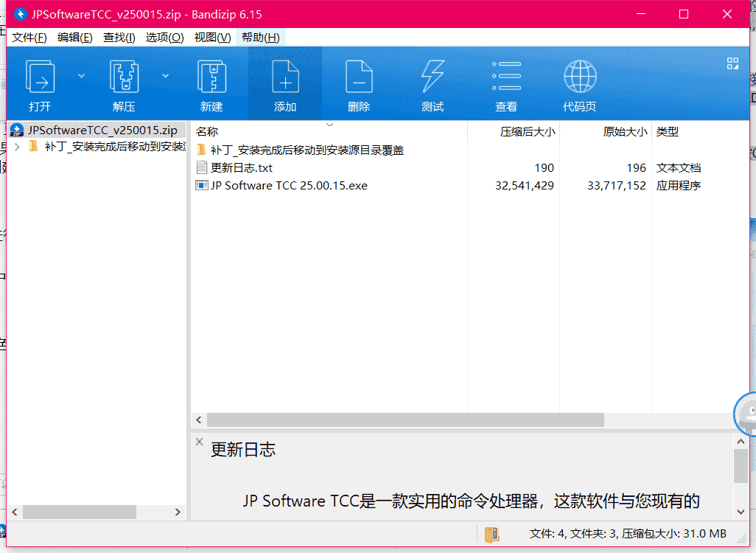Click the Code page (代码页) globe icon

pyautogui.click(x=580, y=76)
